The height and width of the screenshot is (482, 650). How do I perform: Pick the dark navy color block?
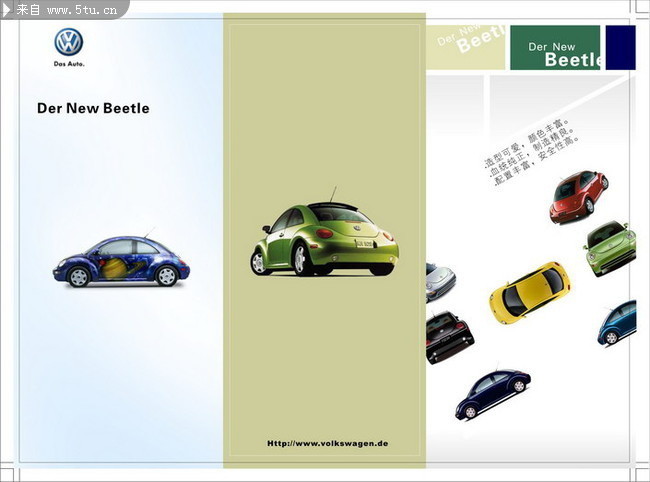(x=621, y=48)
